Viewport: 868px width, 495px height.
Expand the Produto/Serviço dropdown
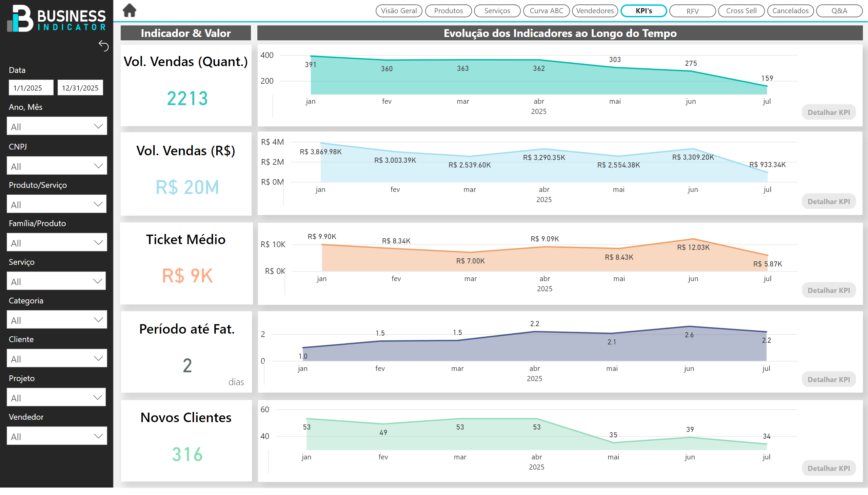pos(57,204)
